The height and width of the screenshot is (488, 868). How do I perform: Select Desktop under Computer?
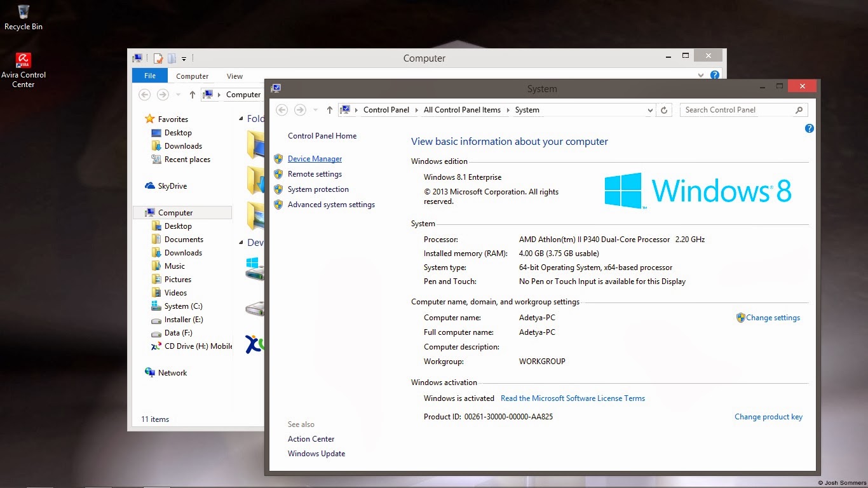coord(178,226)
